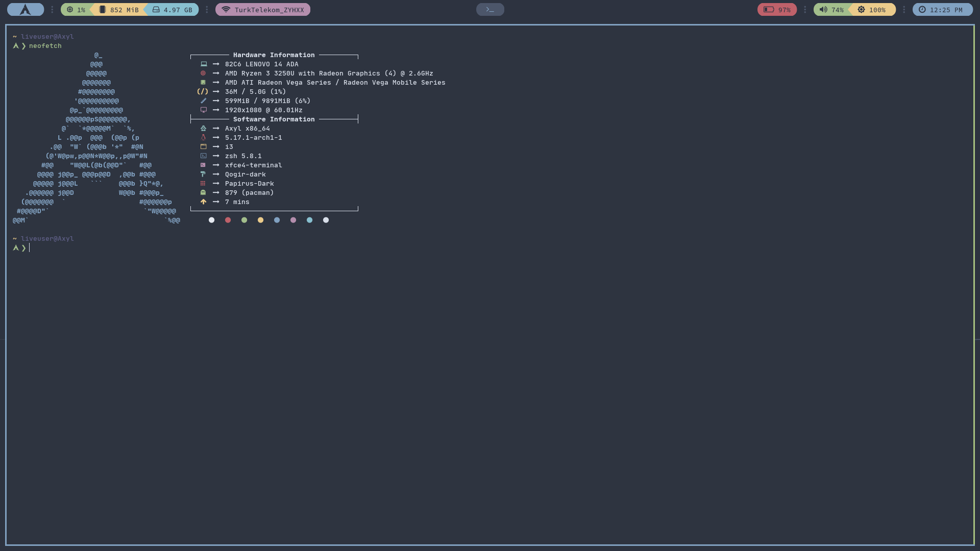980x551 pixels.
Task: Click the monitor icon beside 1920x1080 resolution
Action: click(204, 110)
